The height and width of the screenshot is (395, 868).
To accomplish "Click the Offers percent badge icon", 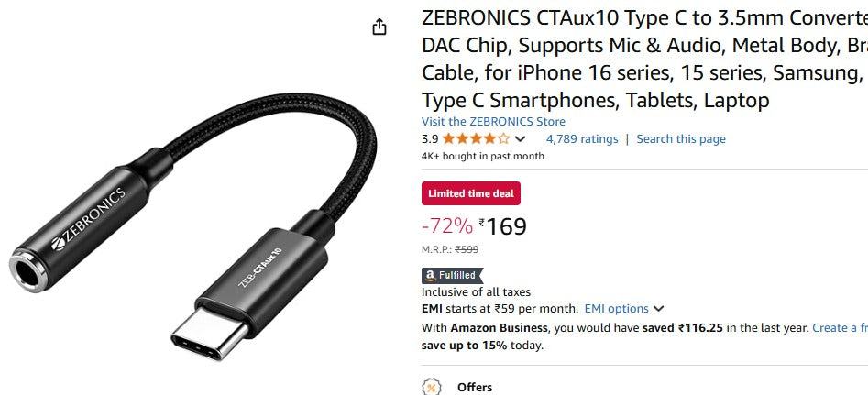I will (430, 387).
